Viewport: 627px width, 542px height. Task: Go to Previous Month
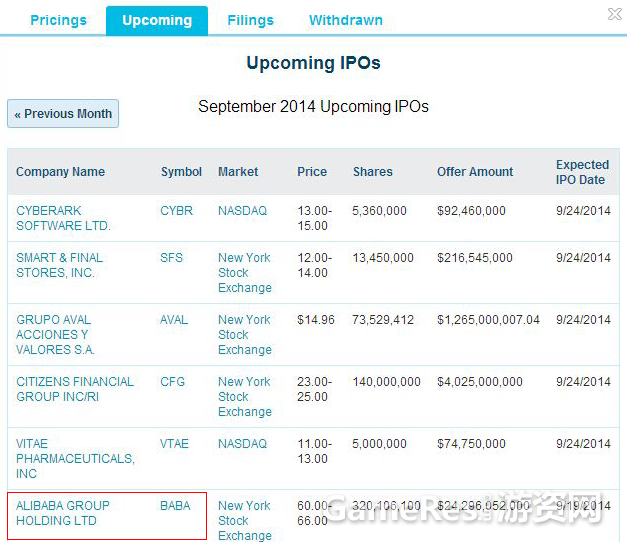pyautogui.click(x=63, y=114)
